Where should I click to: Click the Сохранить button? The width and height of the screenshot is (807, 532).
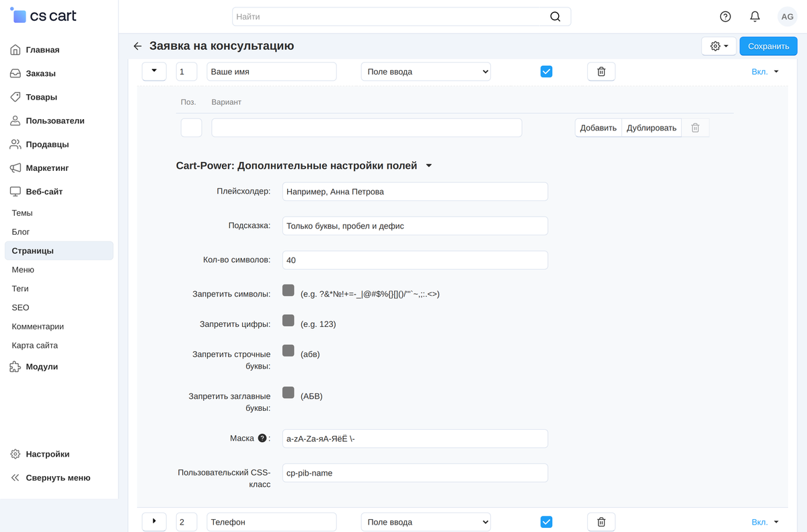tap(769, 46)
